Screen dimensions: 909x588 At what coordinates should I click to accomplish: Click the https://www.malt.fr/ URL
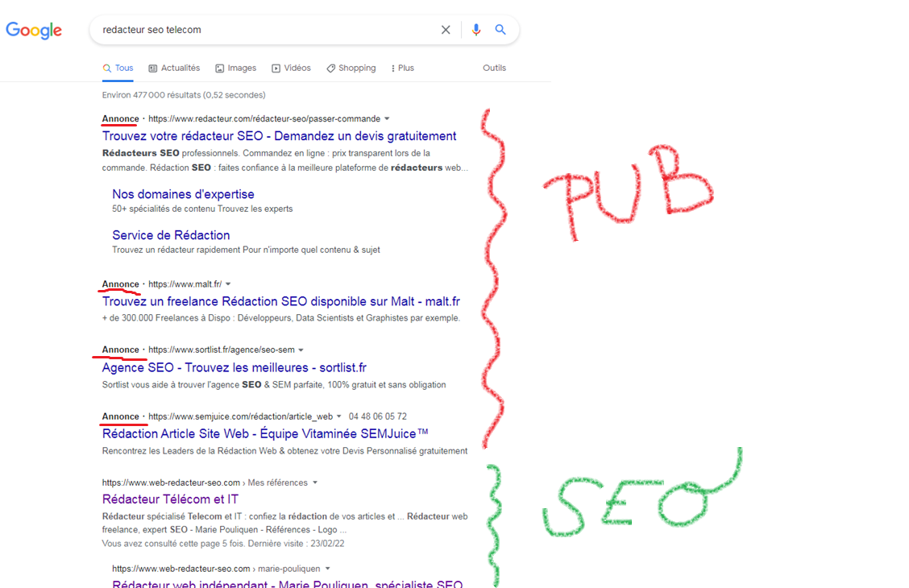click(x=185, y=284)
